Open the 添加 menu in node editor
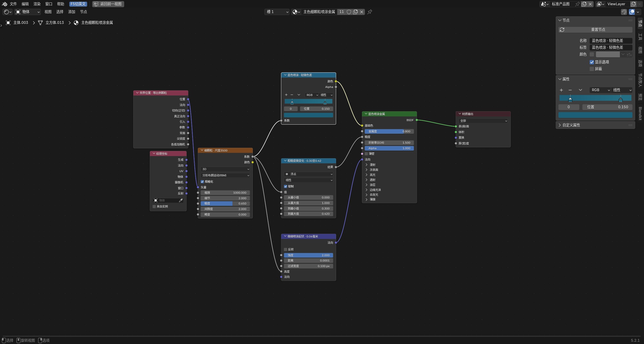Screen dimensions: 644x344 pyautogui.click(x=71, y=12)
